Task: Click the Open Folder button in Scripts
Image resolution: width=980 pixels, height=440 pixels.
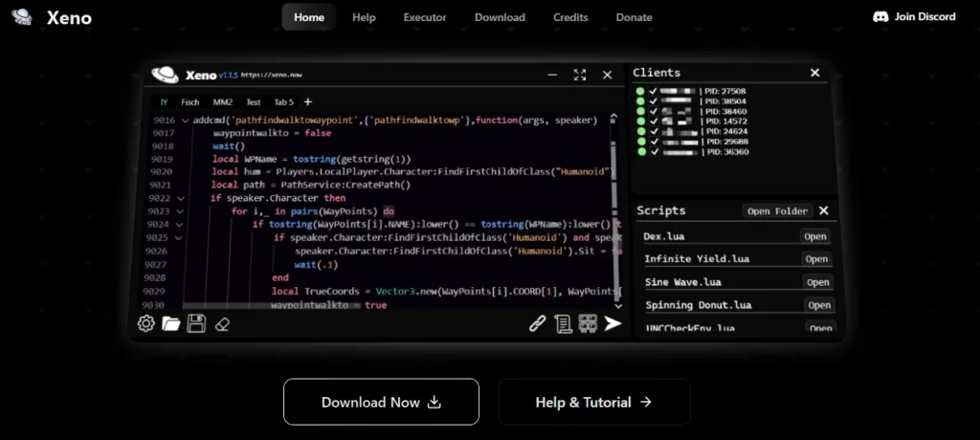Action: click(x=777, y=211)
